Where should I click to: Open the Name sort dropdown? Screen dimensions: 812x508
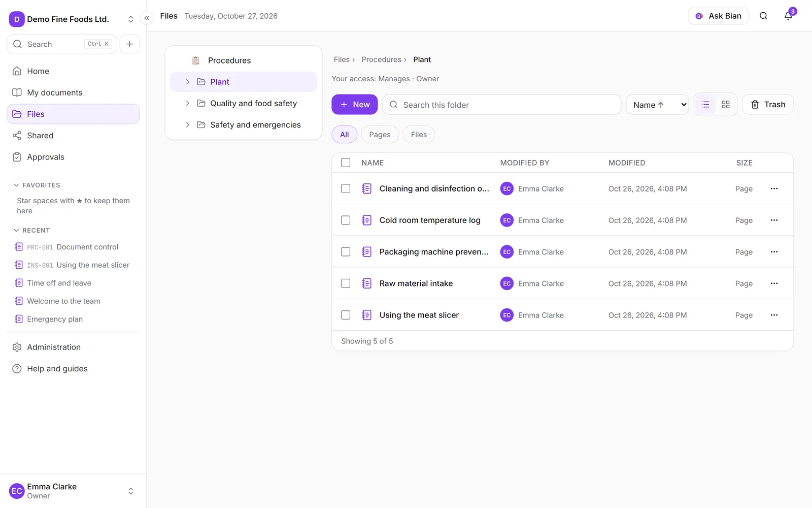tap(657, 105)
